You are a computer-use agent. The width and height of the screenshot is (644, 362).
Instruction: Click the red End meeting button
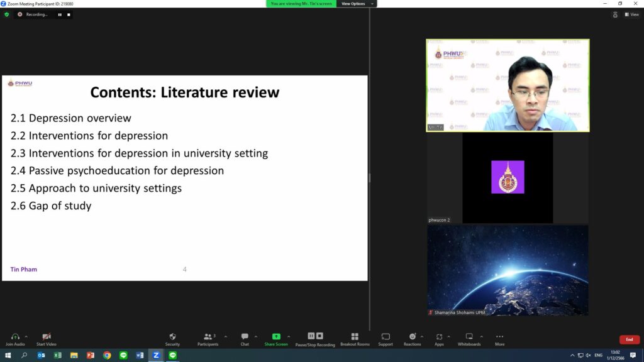click(x=629, y=339)
